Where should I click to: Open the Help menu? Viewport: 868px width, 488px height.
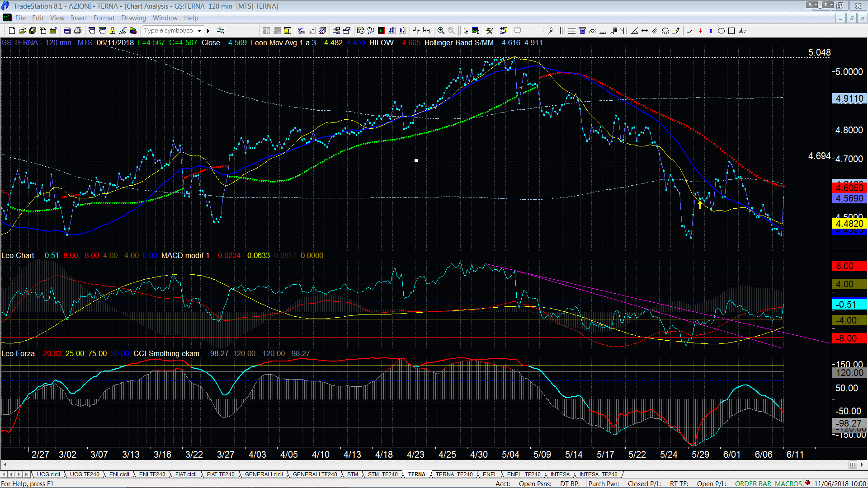tap(191, 18)
